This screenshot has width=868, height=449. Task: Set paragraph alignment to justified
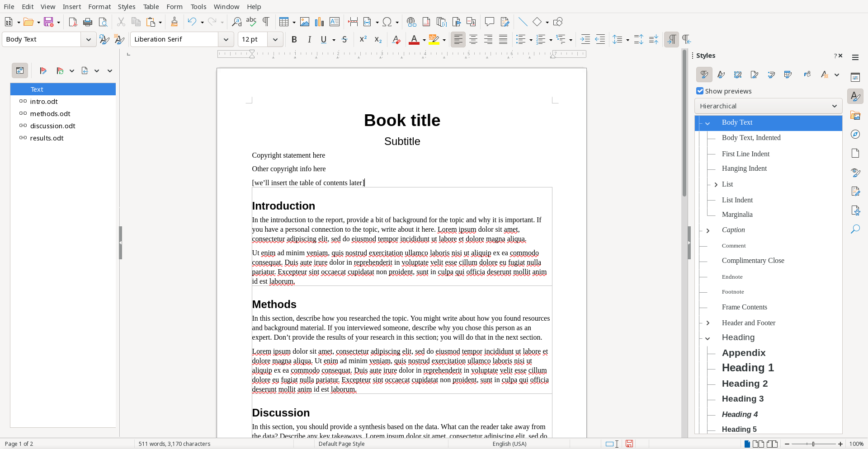tap(503, 39)
